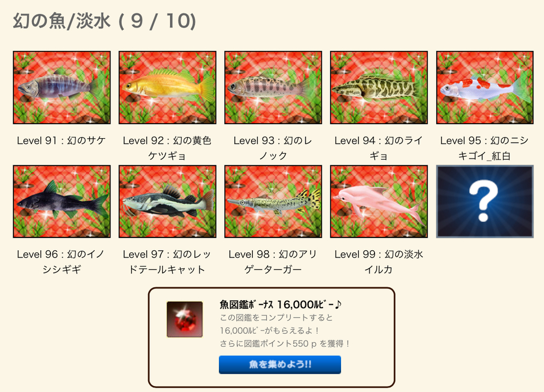The image size is (544, 392).
Task: Click the blue 魚を集めよう!! button
Action: tap(280, 364)
